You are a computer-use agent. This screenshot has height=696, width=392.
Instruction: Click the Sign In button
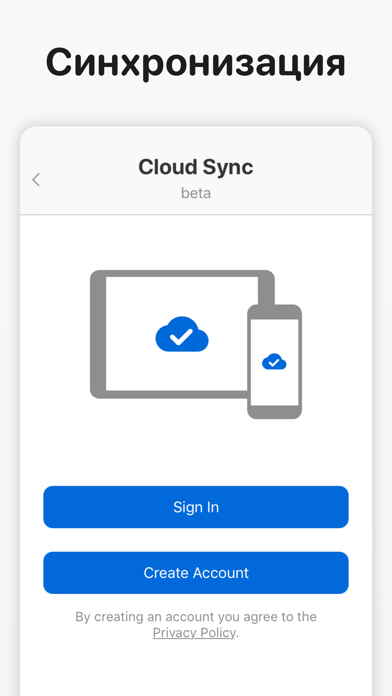pos(196,507)
